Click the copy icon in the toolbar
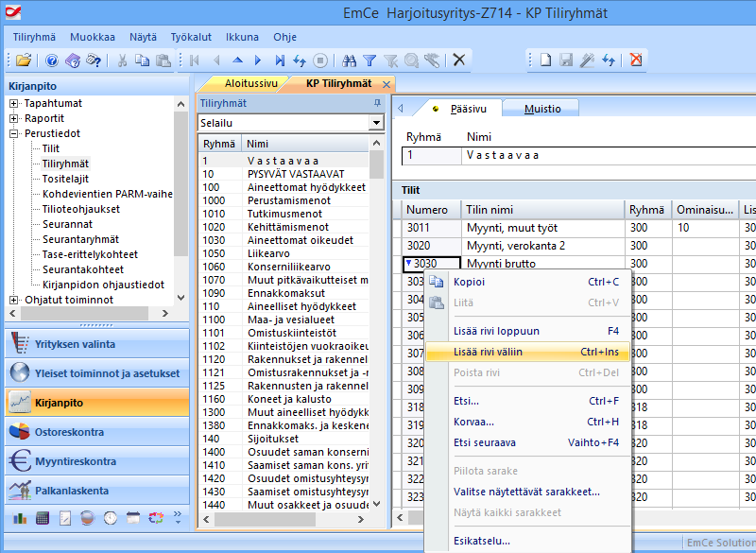The image size is (756, 553). click(x=143, y=60)
